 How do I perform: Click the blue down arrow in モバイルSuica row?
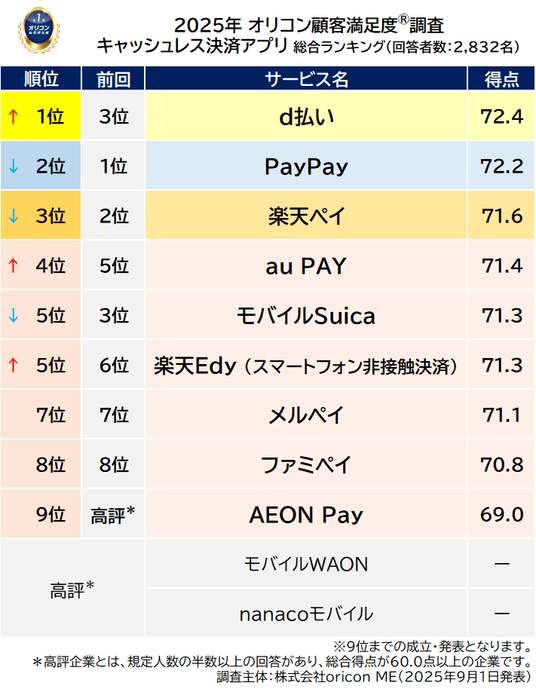point(13,316)
